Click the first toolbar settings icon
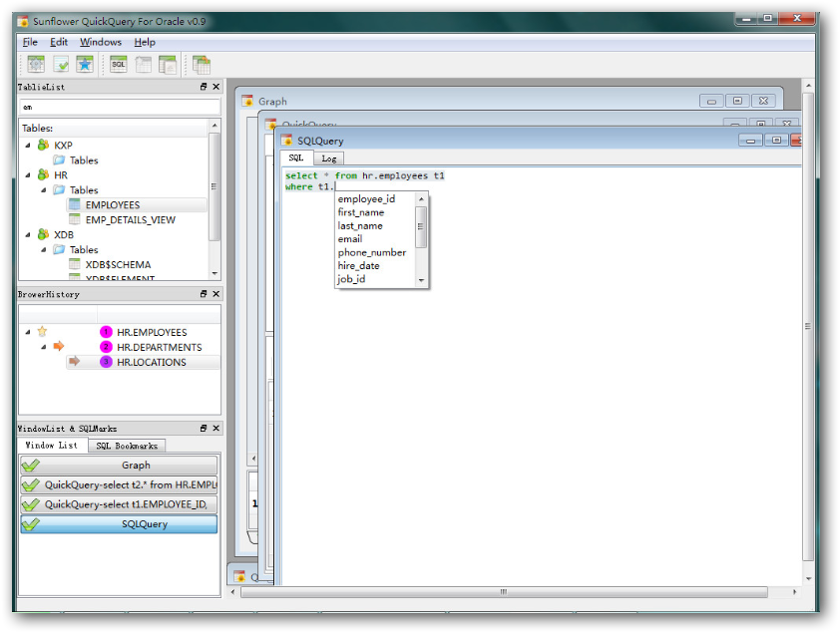This screenshot has height=633, width=840. pos(36,64)
